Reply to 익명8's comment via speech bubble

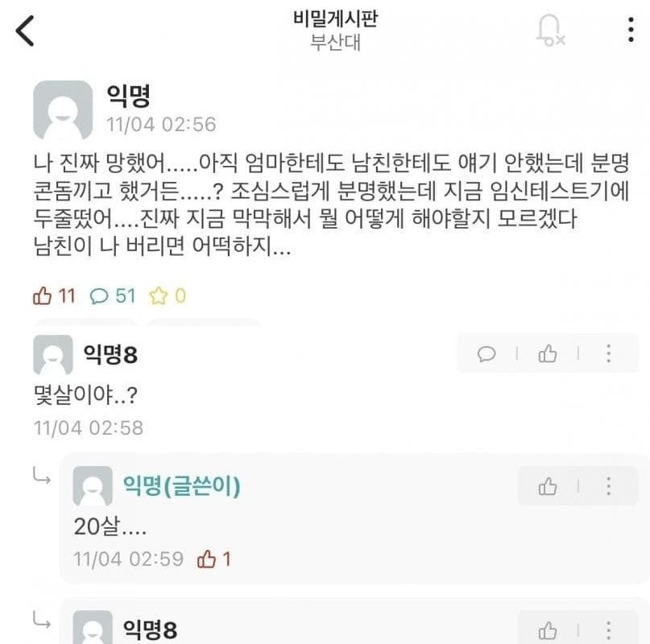tap(486, 353)
